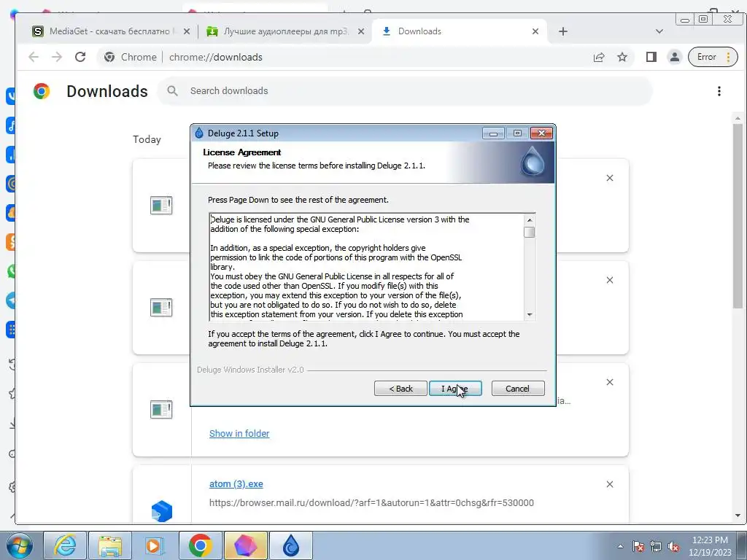Screen dimensions: 747x560
Task: Open the atom (3).exe download link
Action: coord(236,484)
